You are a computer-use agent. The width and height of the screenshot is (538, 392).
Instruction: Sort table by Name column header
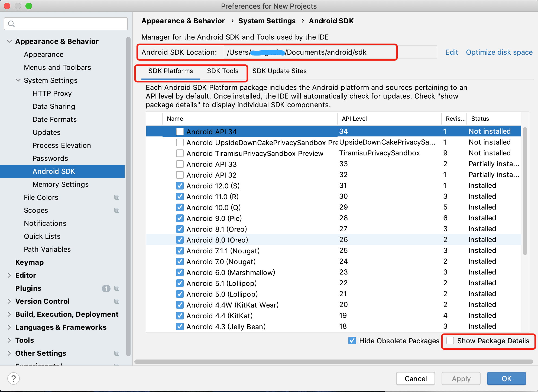point(250,119)
